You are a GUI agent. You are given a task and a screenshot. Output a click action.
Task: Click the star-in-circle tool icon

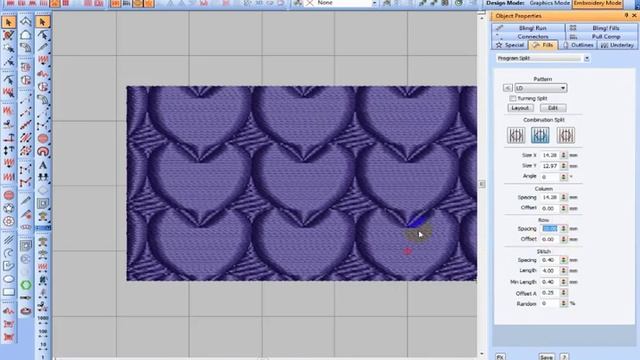click(9, 209)
